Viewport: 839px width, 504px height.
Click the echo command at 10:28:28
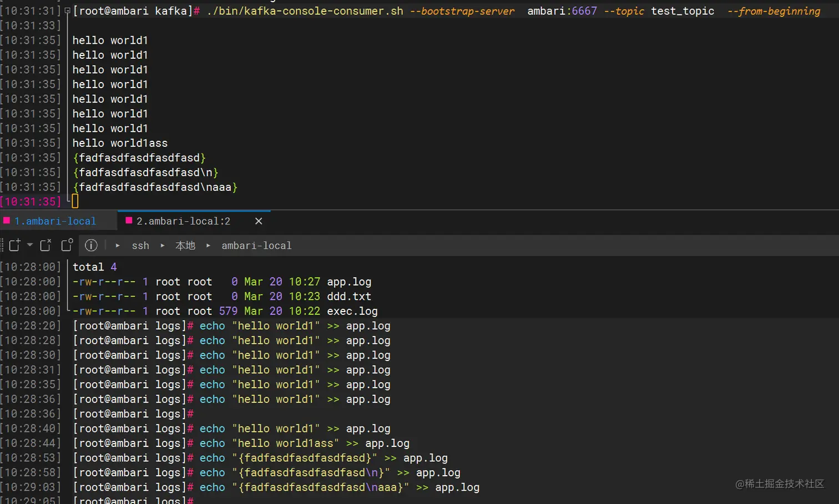(295, 340)
